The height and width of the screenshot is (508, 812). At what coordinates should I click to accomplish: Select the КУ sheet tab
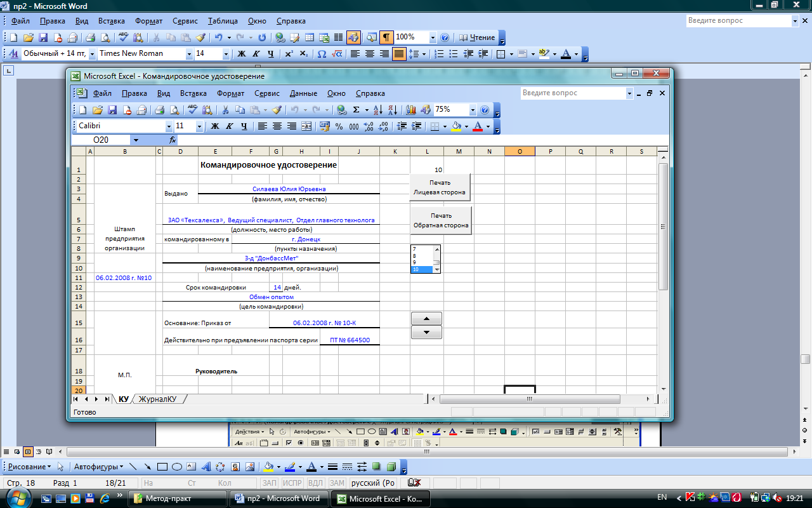pos(123,399)
